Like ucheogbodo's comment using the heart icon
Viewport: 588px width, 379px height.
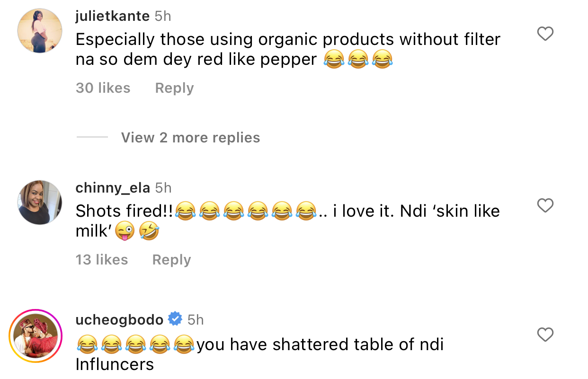tap(545, 335)
